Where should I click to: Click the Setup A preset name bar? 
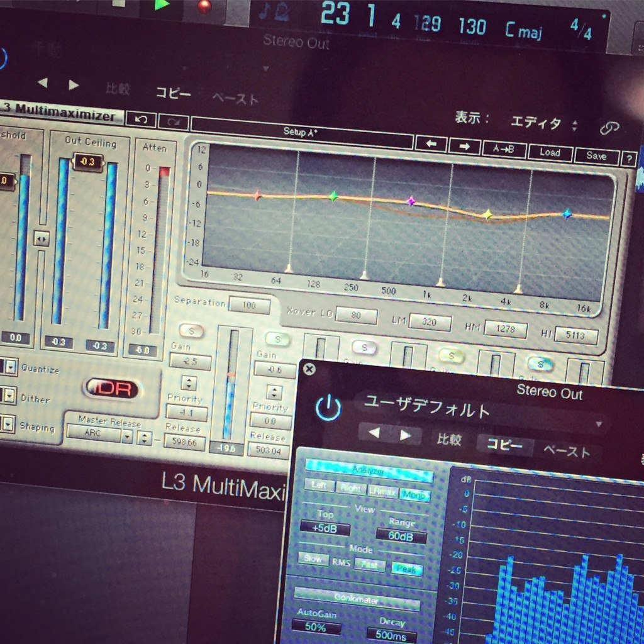[x=302, y=133]
